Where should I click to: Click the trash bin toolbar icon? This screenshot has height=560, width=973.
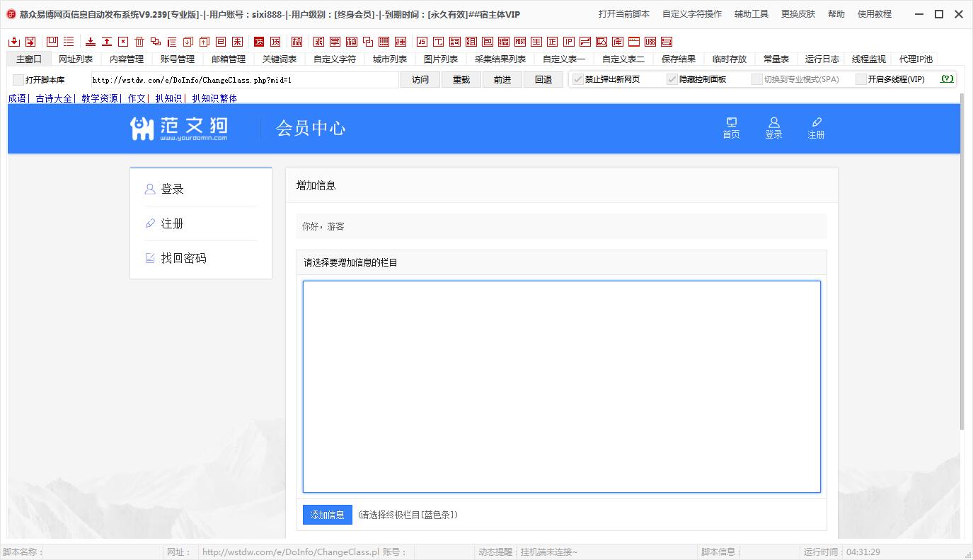tap(139, 42)
